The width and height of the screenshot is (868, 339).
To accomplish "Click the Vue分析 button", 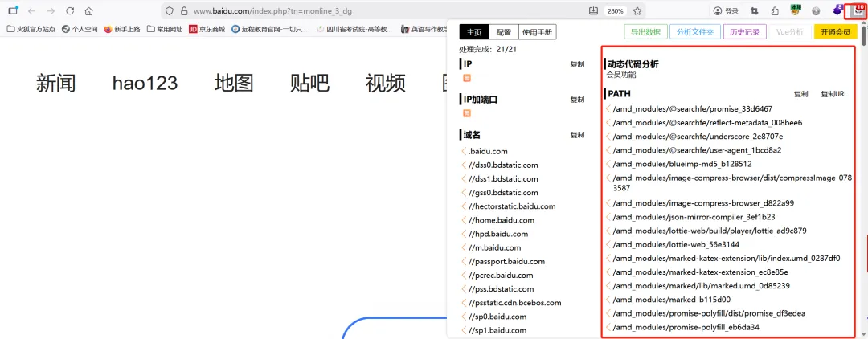I will (x=789, y=32).
